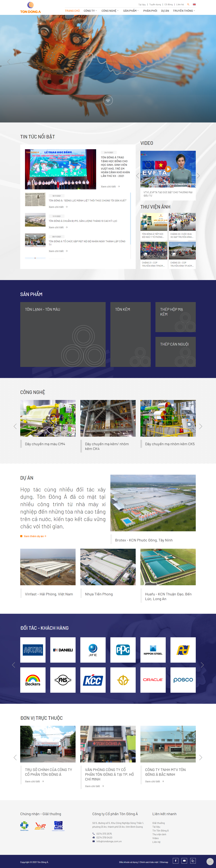Click the Vietnam Value award logo
Image resolution: width=216 pixels, height=868 pixels.
pos(24,826)
